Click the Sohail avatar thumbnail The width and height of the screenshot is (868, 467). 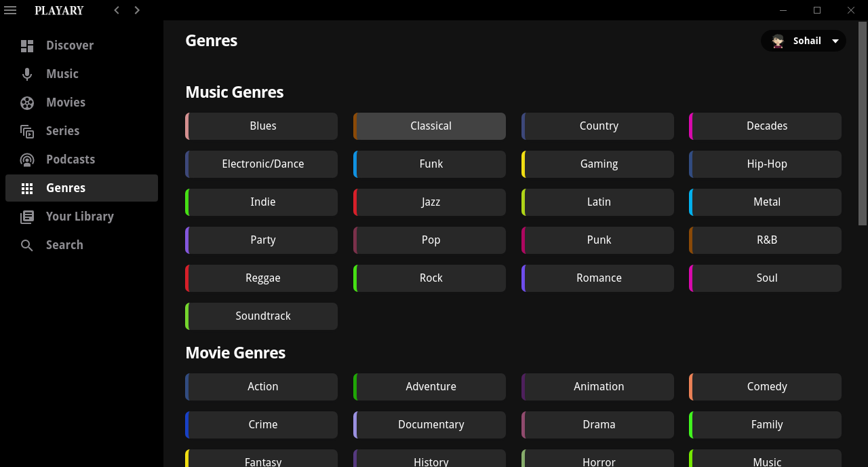(777, 41)
